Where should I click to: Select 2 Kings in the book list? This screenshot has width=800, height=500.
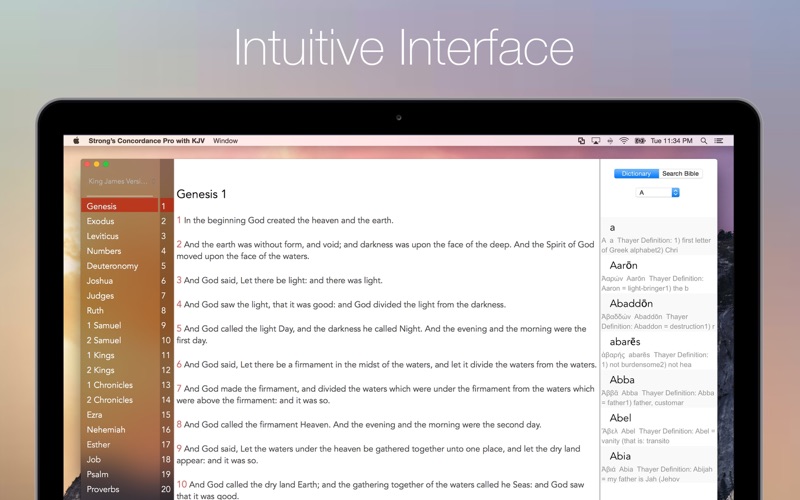click(120, 370)
